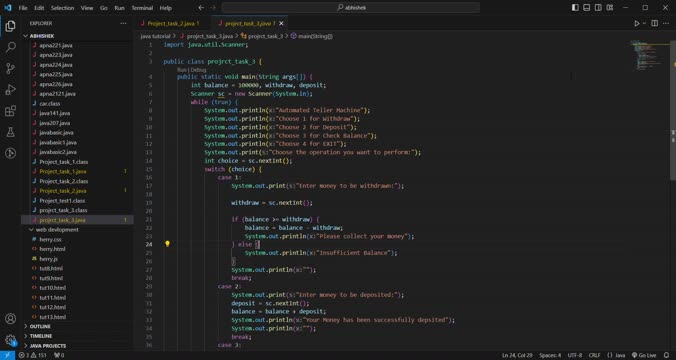Screen dimensions: 676x360
Task: Click the lightbulb quick fix icon
Action: point(167,244)
